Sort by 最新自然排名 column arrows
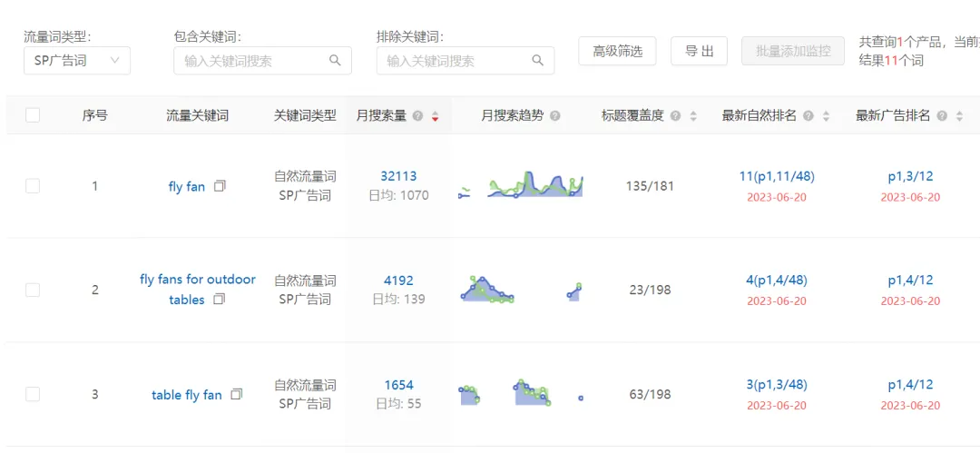This screenshot has height=453, width=980. (x=826, y=116)
